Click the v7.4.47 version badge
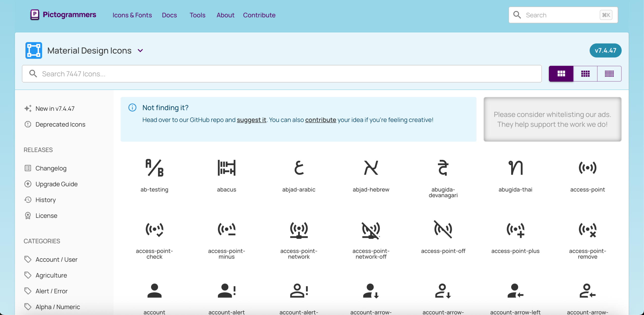The width and height of the screenshot is (644, 315). point(605,50)
